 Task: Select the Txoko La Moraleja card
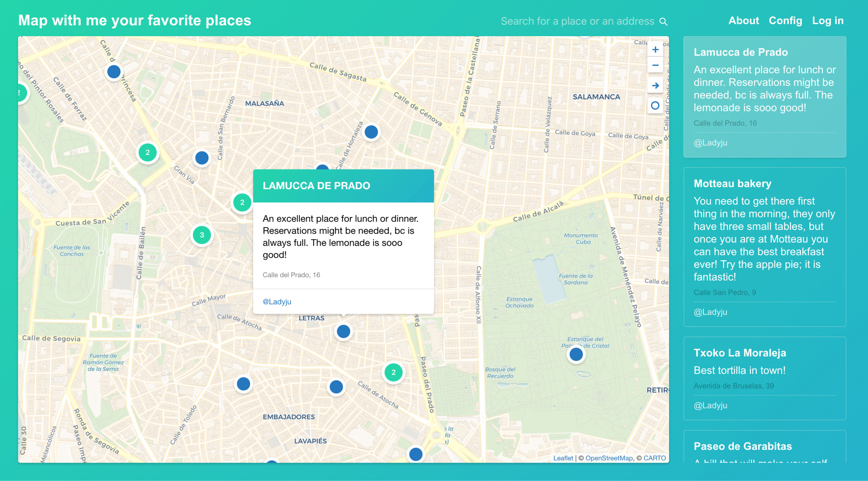(764, 378)
